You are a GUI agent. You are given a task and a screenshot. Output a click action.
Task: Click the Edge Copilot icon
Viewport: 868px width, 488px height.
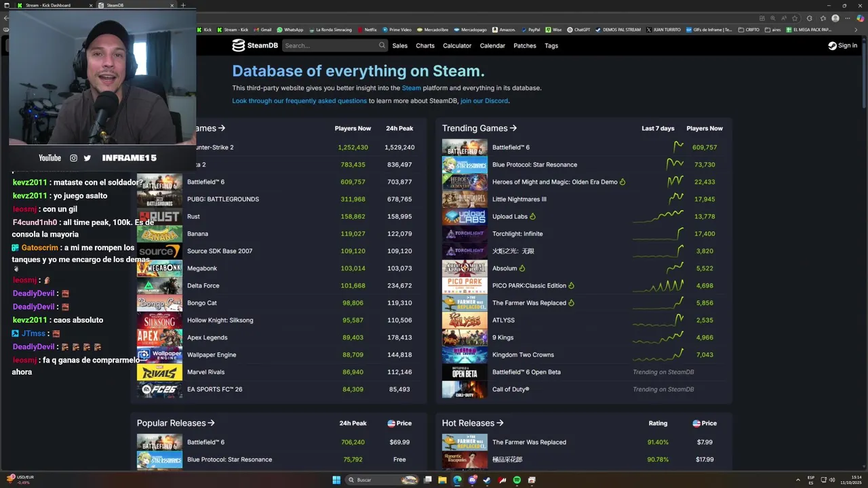point(861,18)
